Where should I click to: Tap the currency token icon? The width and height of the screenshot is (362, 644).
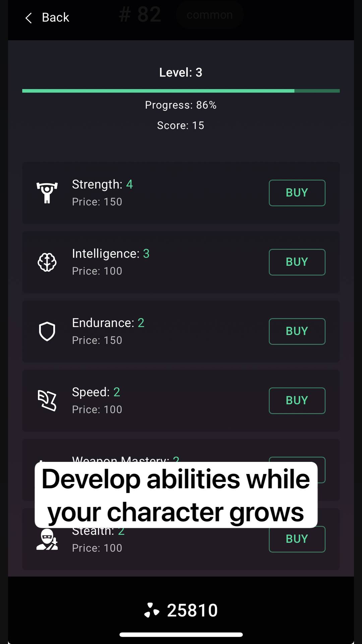coord(152,610)
